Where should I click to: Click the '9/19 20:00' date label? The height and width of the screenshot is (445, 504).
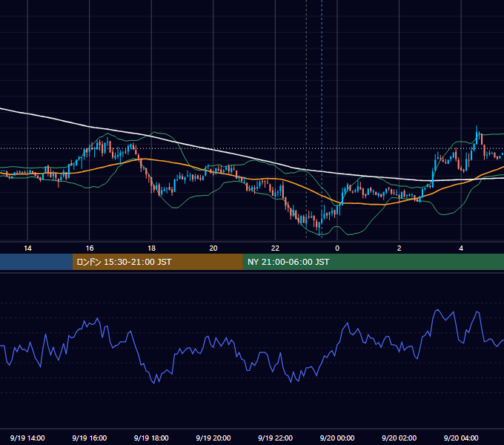(213, 438)
